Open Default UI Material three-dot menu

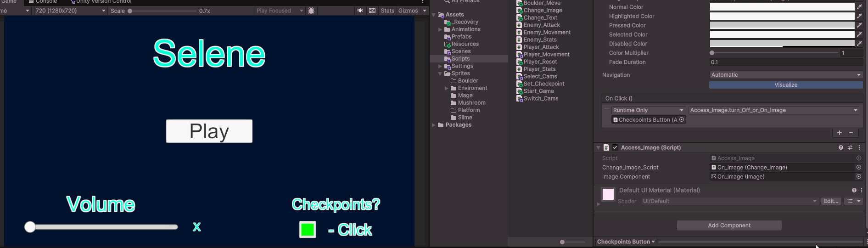pos(862,190)
